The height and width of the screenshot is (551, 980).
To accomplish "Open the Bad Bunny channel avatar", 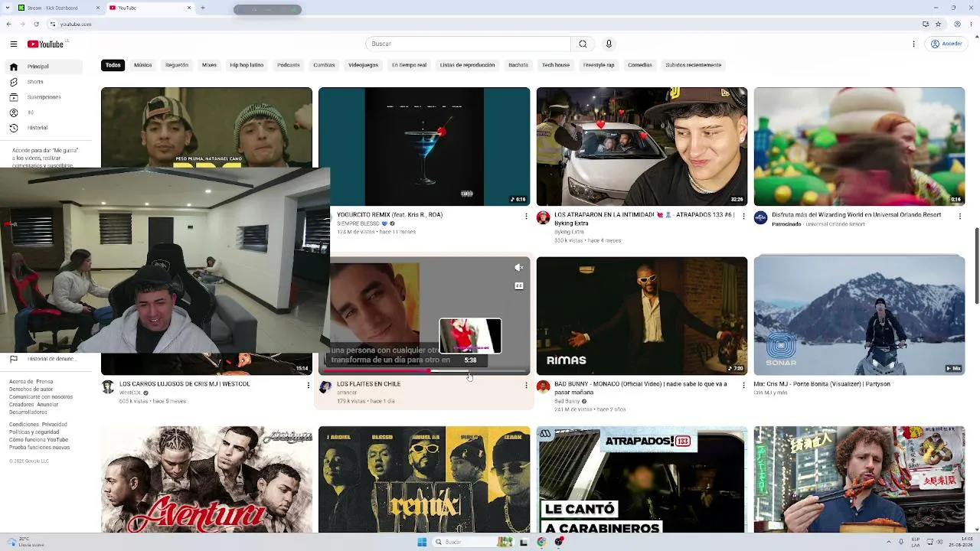I will pos(544,387).
